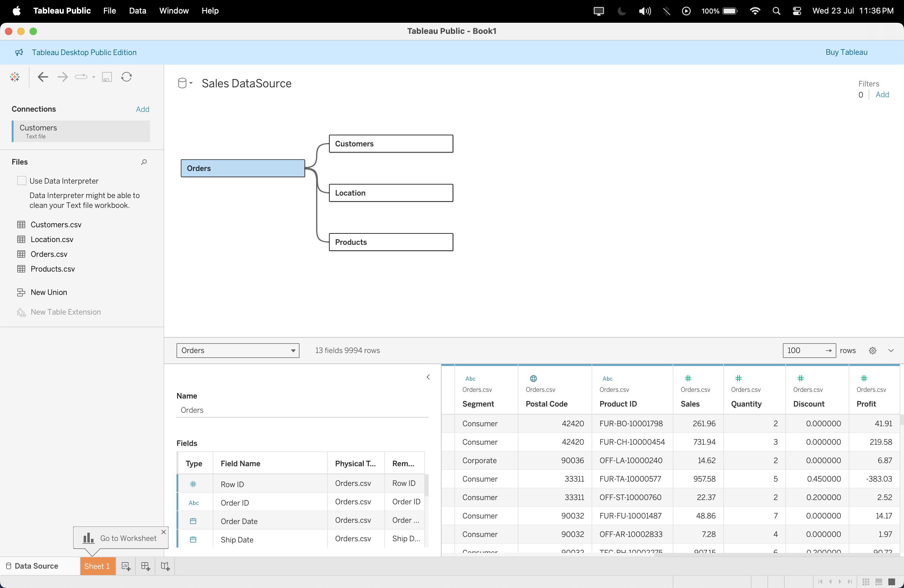
Task: Click the number type icon for Row ID
Action: tap(193, 484)
